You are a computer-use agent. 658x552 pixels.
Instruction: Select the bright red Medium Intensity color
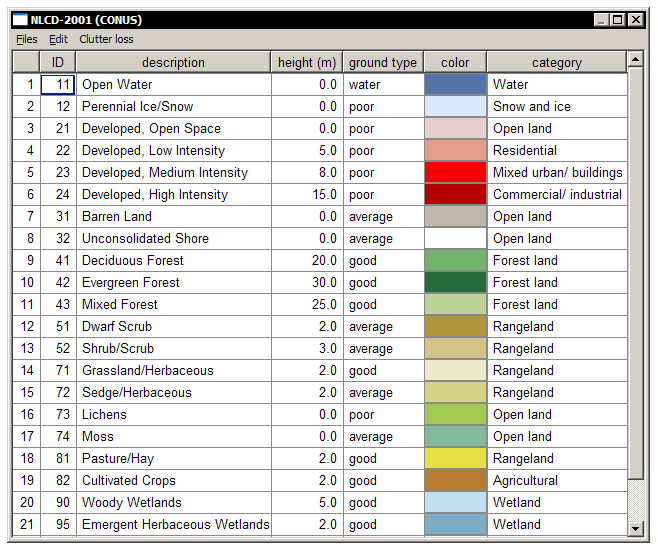tap(455, 173)
